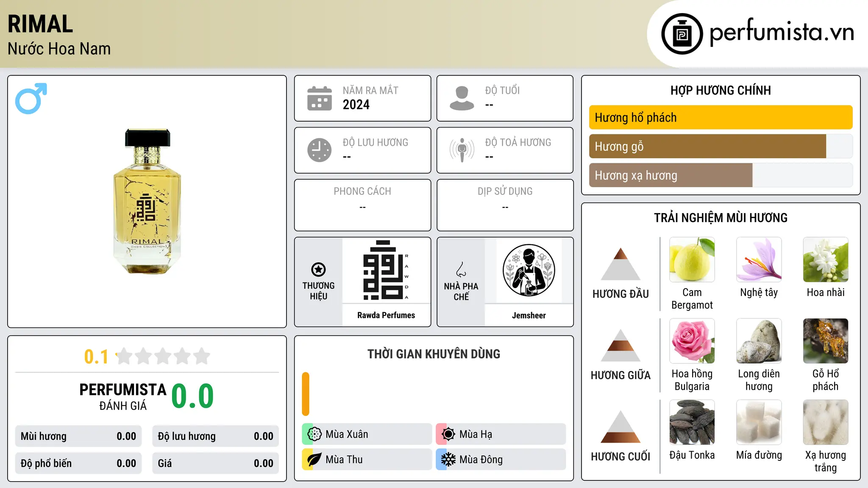Click the Mùi hương score row
The height and width of the screenshot is (488, 868).
78,436
